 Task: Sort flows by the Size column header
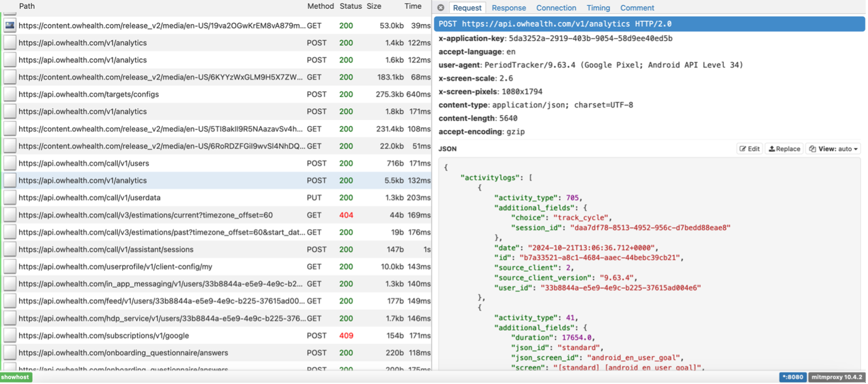(x=373, y=6)
